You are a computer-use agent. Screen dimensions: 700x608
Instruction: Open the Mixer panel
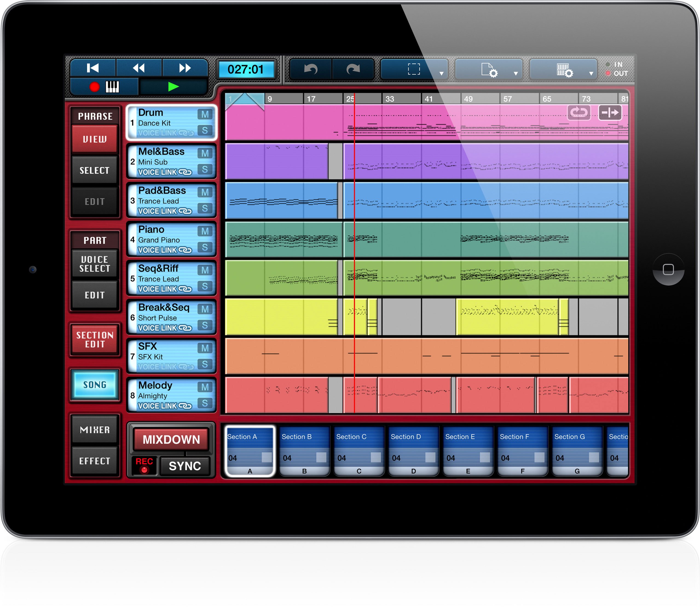(x=95, y=430)
